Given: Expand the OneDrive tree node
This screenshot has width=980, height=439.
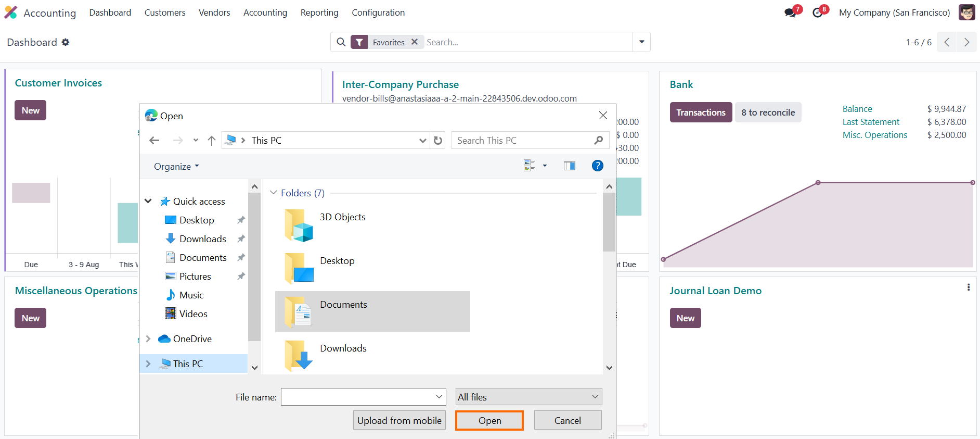Looking at the screenshot, I should (x=148, y=339).
